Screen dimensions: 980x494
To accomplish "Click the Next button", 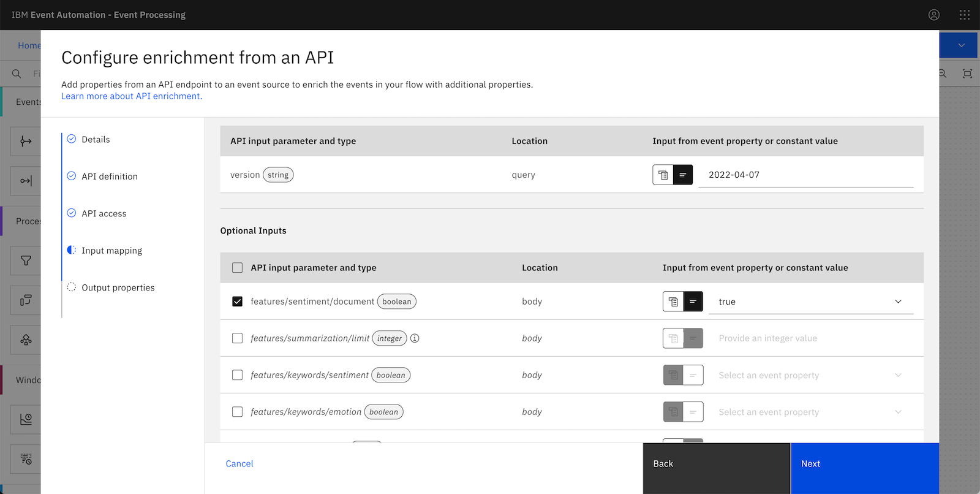I will coord(864,464).
